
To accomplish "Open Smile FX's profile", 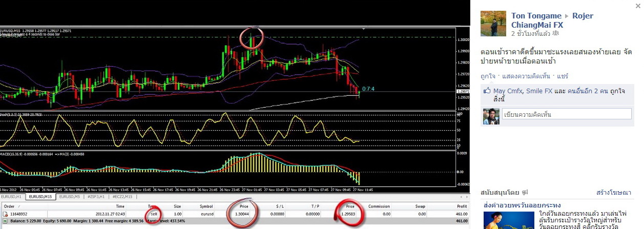I will [x=541, y=91].
